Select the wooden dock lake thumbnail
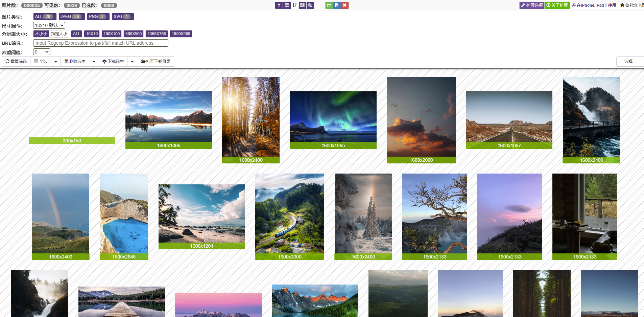The width and height of the screenshot is (644, 317). 122,302
